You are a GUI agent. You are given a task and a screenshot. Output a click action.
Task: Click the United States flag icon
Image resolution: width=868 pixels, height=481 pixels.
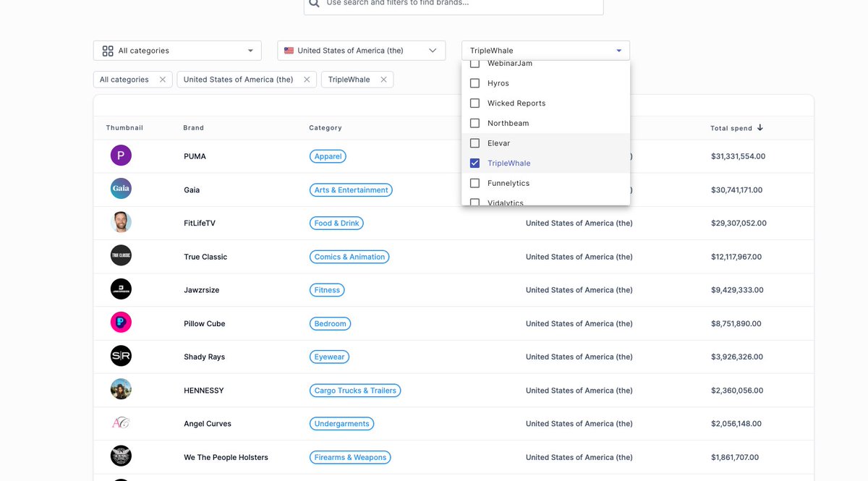tap(289, 51)
